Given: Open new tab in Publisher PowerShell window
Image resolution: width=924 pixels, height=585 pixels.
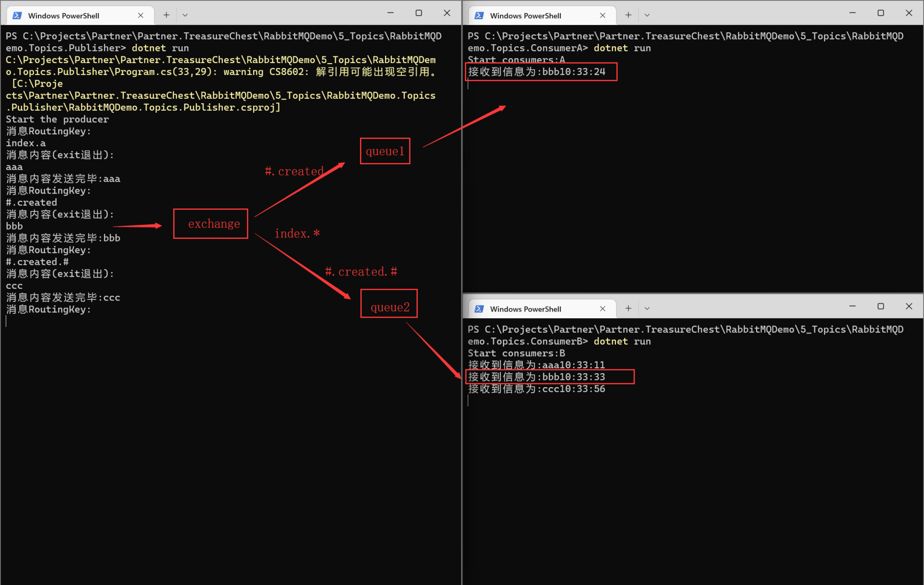Looking at the screenshot, I should (166, 15).
